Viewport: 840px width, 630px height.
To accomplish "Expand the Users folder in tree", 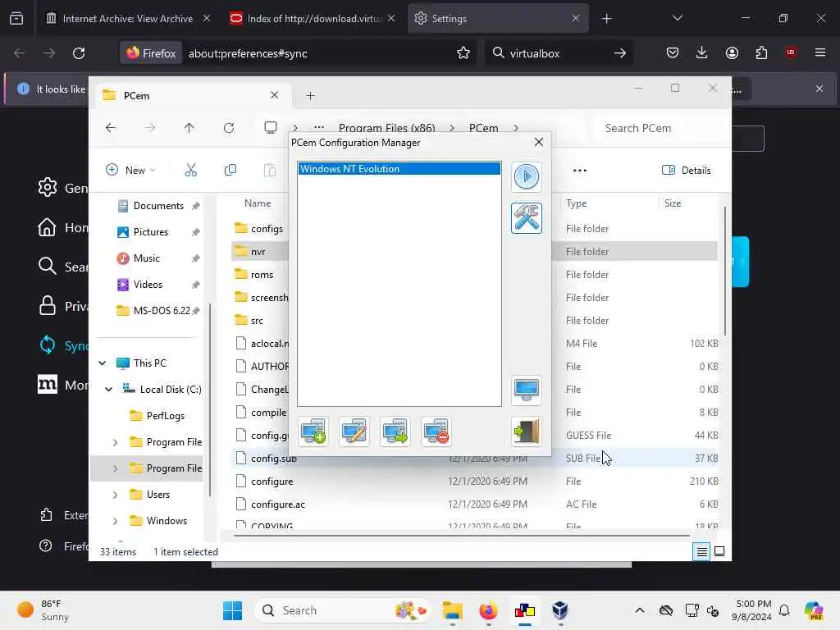I will [x=115, y=495].
